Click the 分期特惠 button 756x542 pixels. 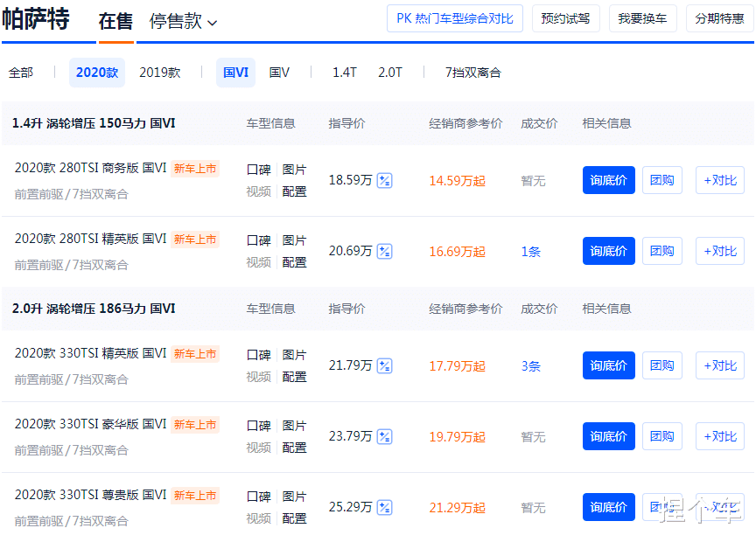pyautogui.click(x=720, y=18)
